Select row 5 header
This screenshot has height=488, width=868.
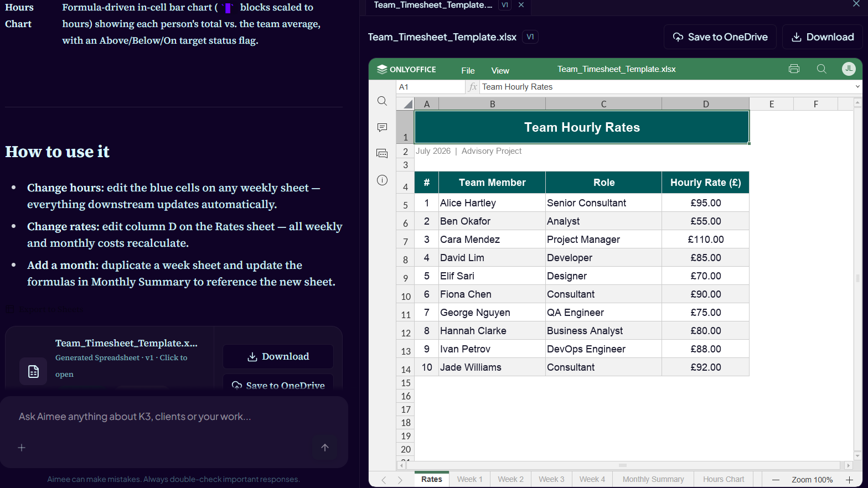[405, 203]
